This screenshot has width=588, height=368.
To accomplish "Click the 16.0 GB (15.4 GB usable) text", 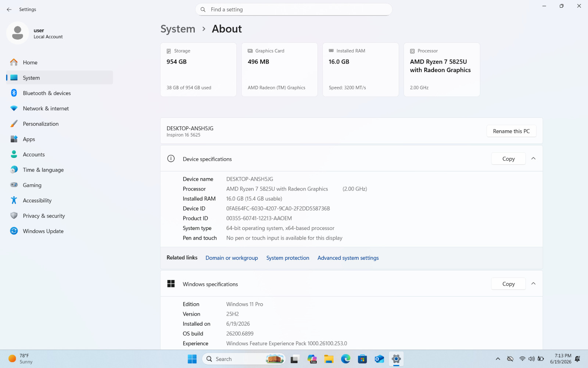I will (x=254, y=199).
